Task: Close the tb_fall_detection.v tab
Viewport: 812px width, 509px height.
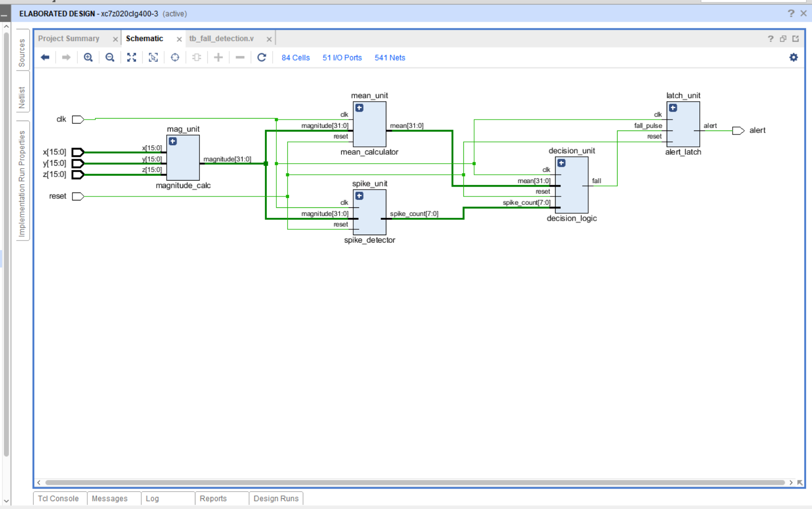Action: coord(269,39)
